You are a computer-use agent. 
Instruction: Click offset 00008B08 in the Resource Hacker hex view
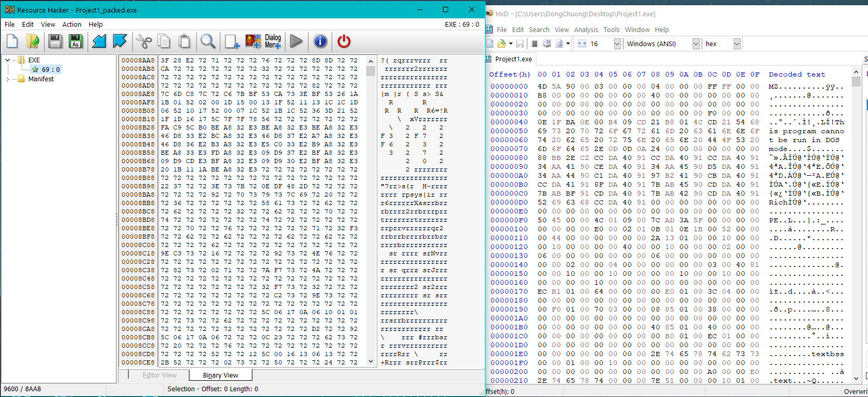138,111
